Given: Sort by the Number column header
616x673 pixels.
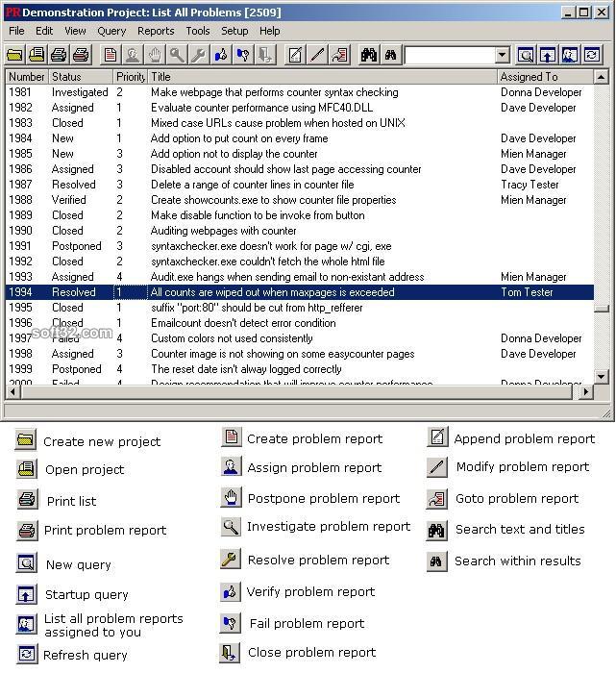Looking at the screenshot, I should coord(27,77).
